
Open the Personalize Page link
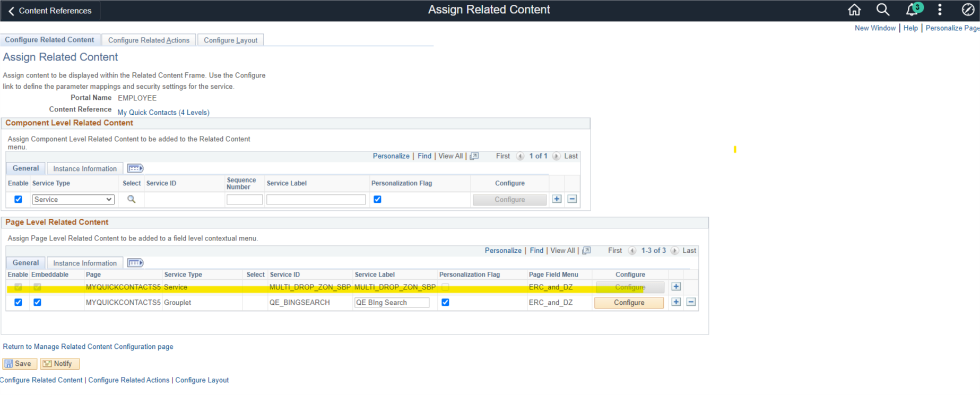click(x=952, y=28)
